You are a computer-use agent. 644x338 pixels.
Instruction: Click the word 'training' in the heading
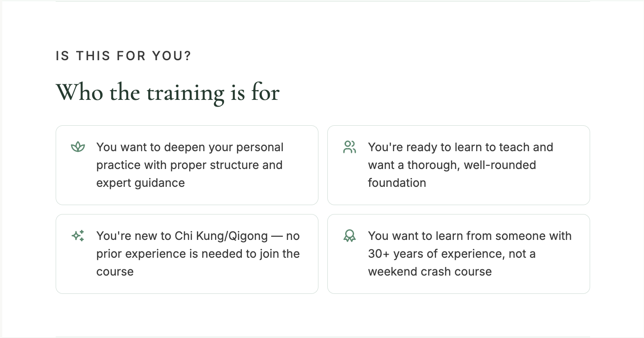pos(185,93)
